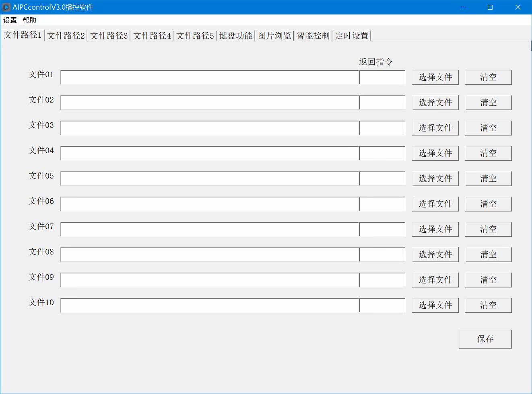Click the 返回指令 column header label
Screen dimensions: 532x394
click(376, 62)
